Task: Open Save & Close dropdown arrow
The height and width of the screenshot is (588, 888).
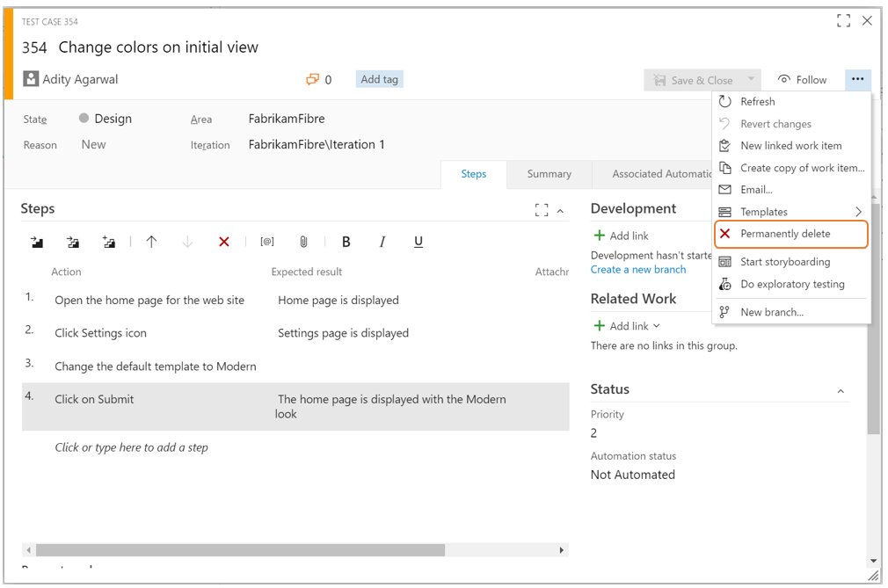Action: point(751,79)
